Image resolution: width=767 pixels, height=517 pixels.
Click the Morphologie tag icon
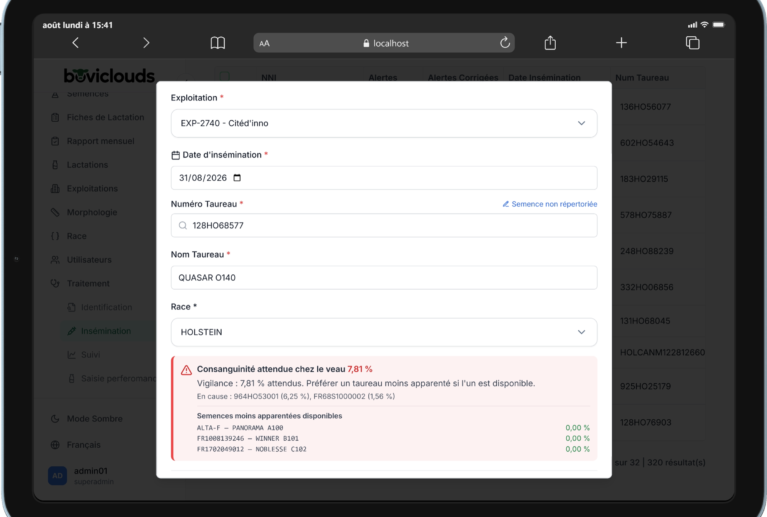(55, 212)
